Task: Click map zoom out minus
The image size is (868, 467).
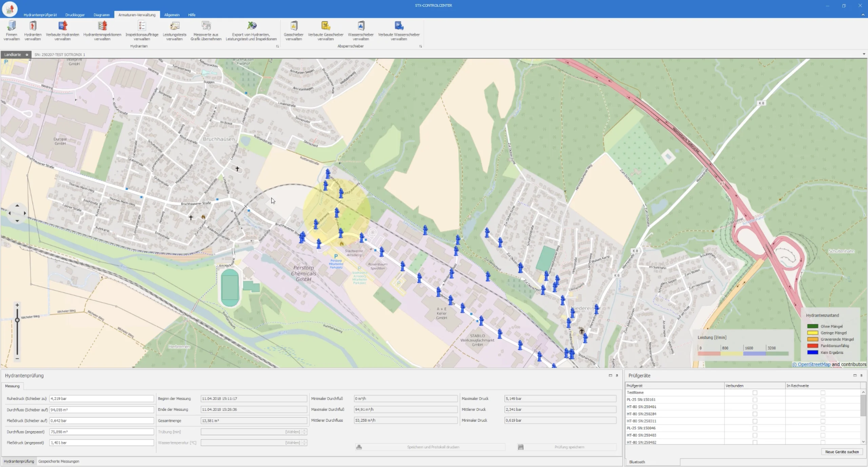Action: (x=17, y=359)
